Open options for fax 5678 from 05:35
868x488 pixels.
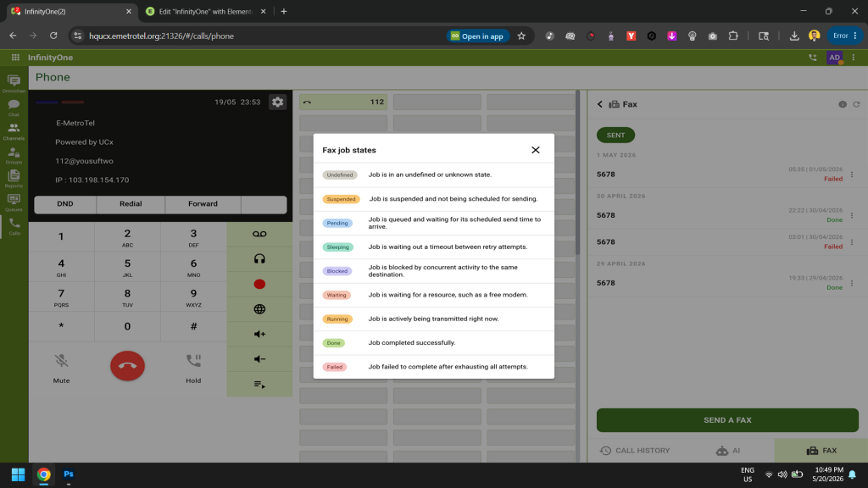coord(852,175)
